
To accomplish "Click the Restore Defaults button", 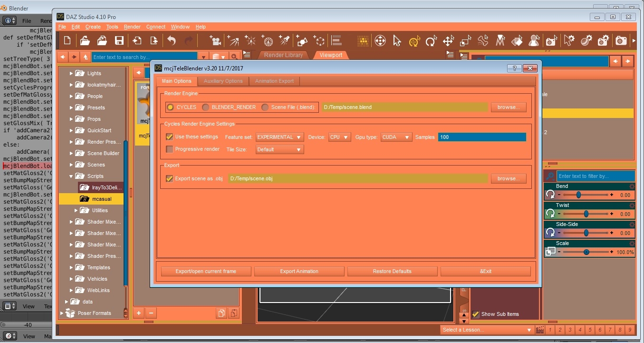I will tap(392, 271).
